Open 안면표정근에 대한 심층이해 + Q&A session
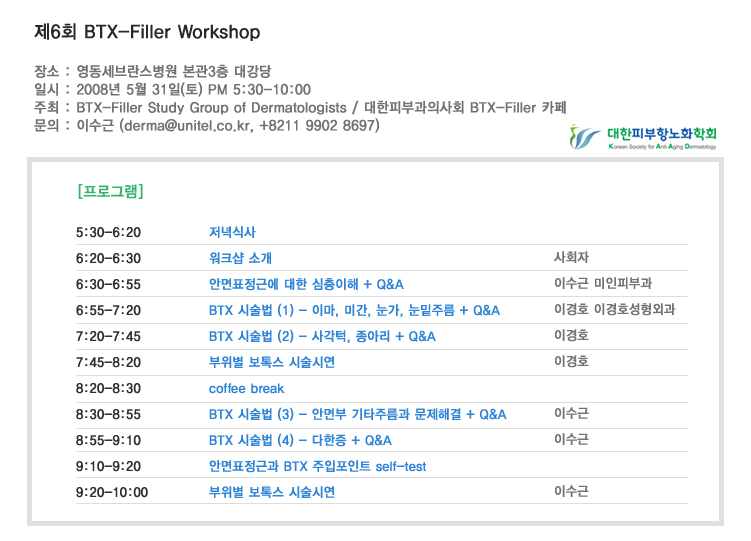751x541 pixels. [x=306, y=284]
